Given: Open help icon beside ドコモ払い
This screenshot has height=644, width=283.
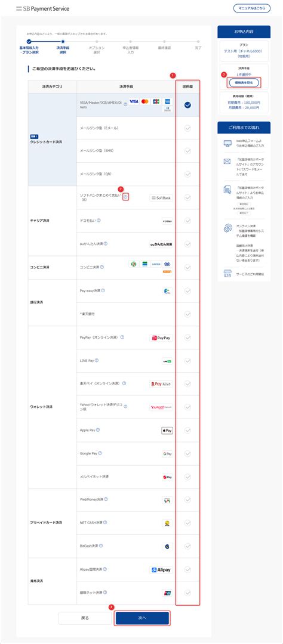Looking at the screenshot, I should click(99, 220).
